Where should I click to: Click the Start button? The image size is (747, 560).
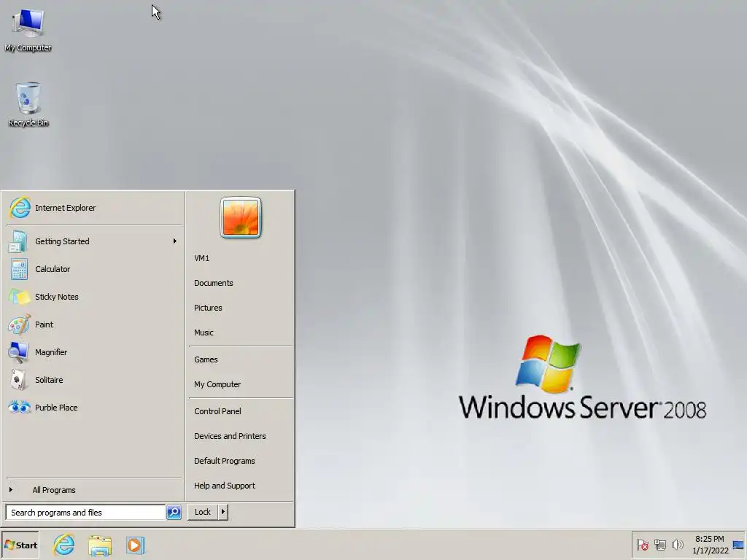20,545
